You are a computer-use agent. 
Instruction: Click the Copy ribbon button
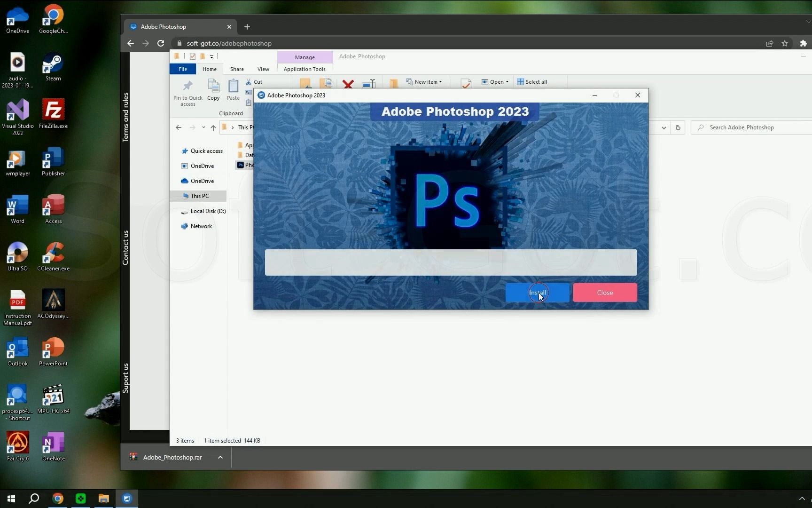(x=213, y=90)
